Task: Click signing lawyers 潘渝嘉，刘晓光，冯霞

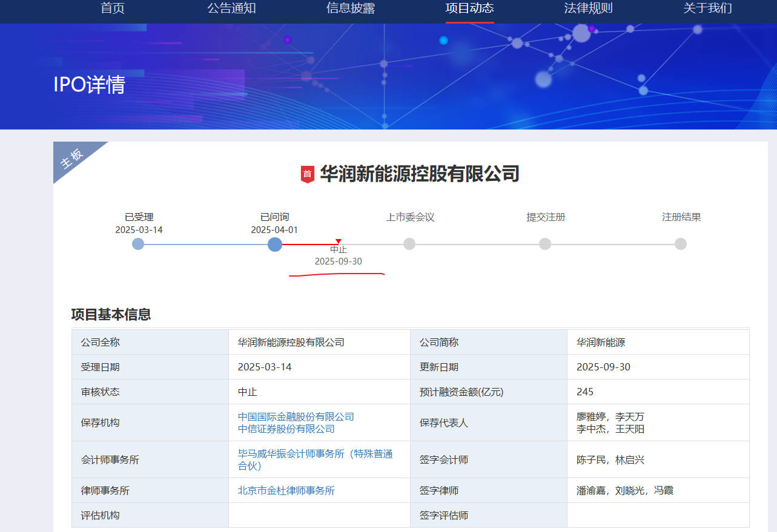Action: [x=625, y=490]
